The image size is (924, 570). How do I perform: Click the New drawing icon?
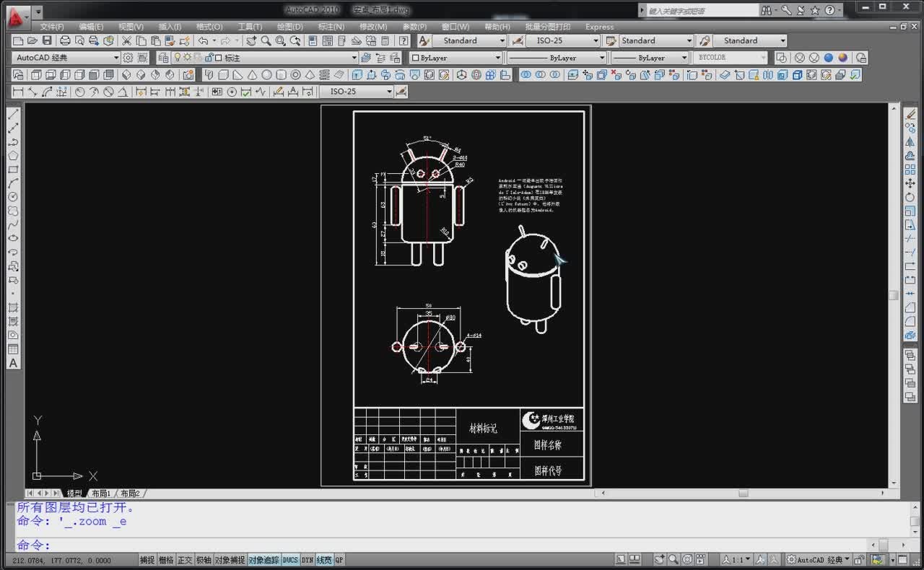pos(19,40)
